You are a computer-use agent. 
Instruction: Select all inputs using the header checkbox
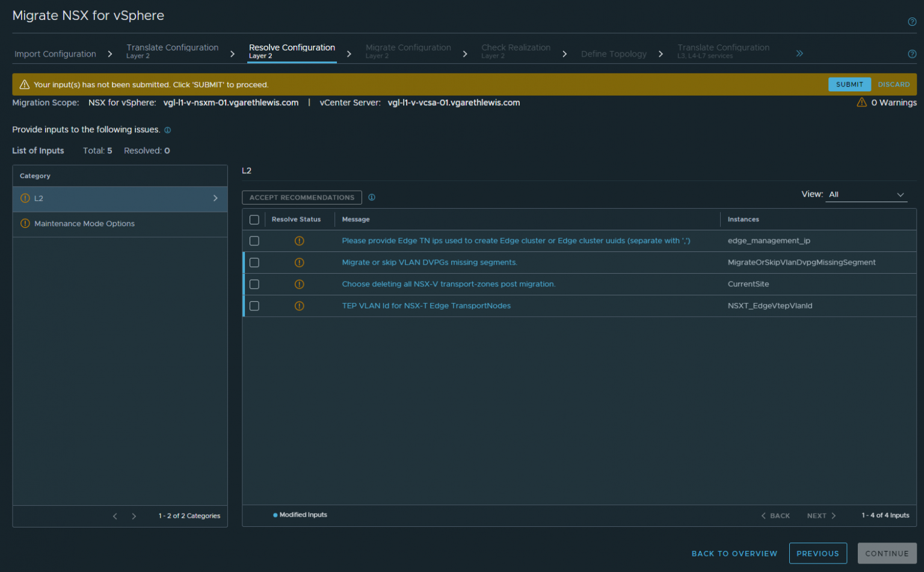pyautogui.click(x=254, y=220)
